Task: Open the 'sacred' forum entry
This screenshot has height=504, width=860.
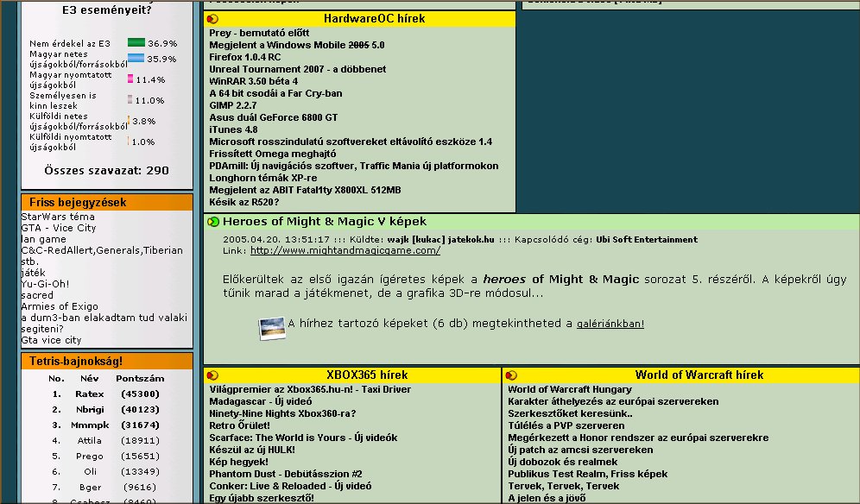Action: tap(37, 295)
